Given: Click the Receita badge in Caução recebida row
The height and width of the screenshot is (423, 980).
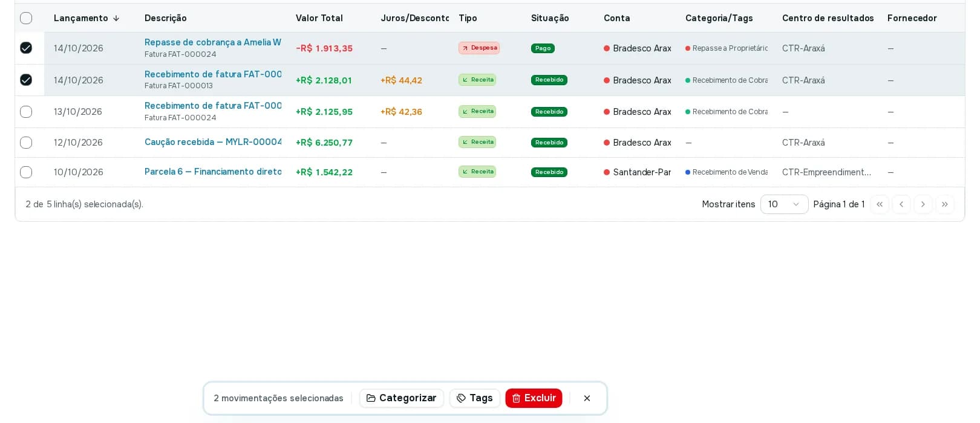Looking at the screenshot, I should [477, 142].
